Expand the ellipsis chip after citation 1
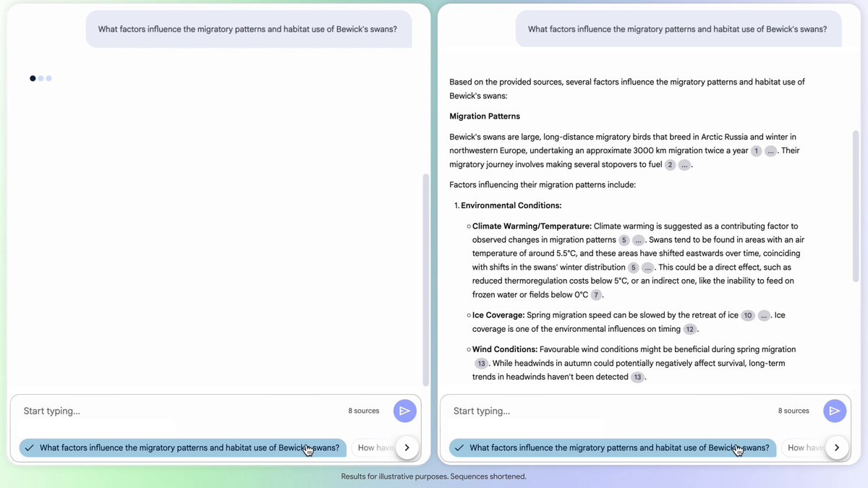868x488 pixels. pyautogui.click(x=771, y=151)
